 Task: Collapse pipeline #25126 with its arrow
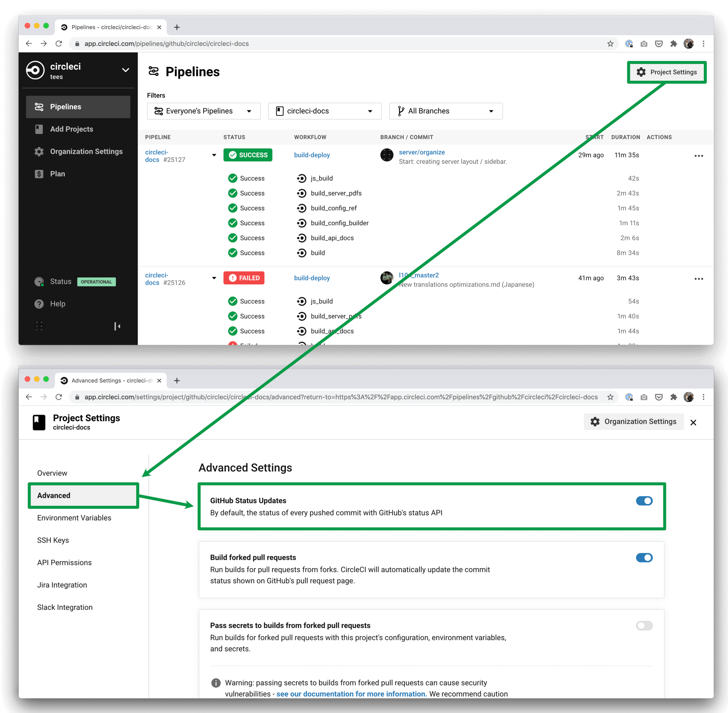click(x=214, y=278)
